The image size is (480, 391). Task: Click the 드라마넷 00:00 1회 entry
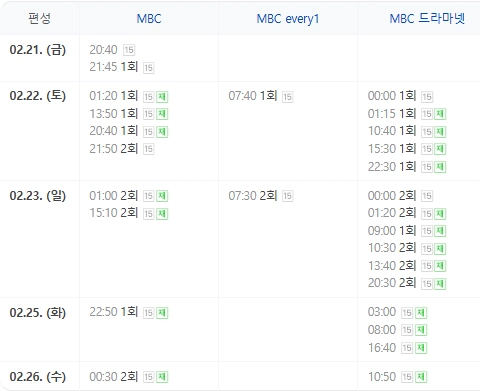[x=392, y=96]
